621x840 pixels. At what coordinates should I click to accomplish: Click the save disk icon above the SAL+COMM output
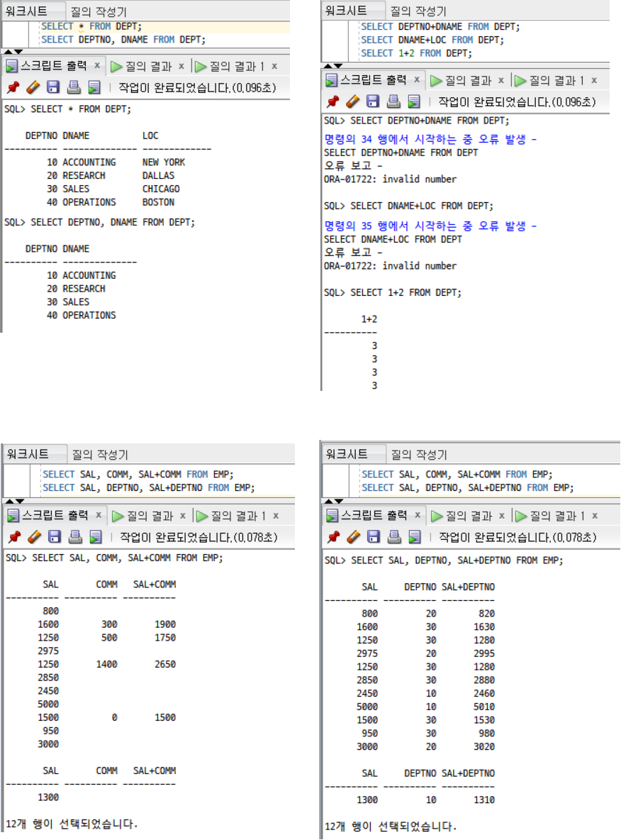(55, 537)
